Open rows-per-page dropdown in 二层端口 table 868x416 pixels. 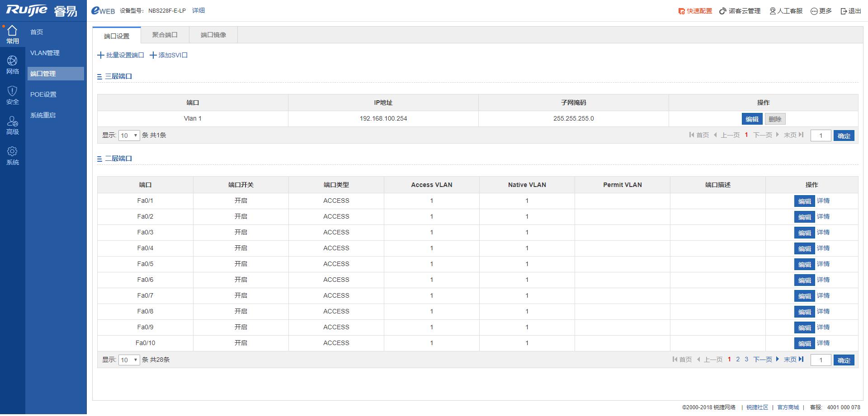(x=129, y=360)
